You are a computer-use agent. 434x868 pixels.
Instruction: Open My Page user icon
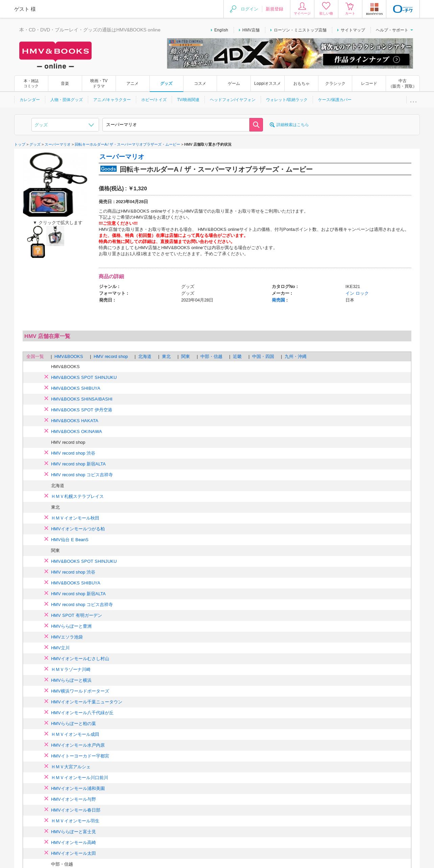click(x=302, y=9)
